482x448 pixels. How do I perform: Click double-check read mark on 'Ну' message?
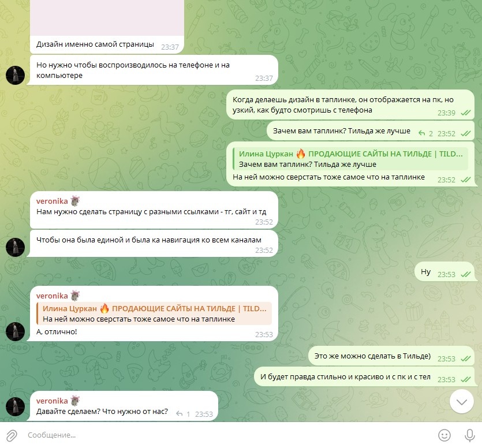click(466, 274)
